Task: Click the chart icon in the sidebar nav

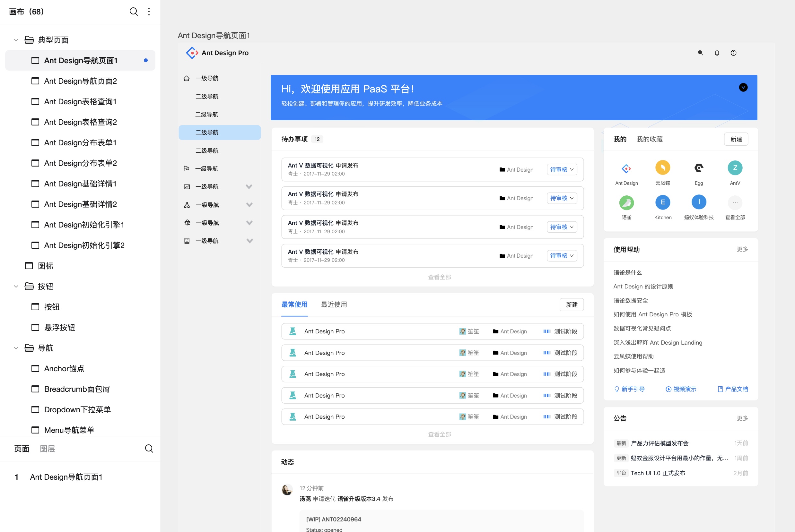Action: [x=187, y=187]
